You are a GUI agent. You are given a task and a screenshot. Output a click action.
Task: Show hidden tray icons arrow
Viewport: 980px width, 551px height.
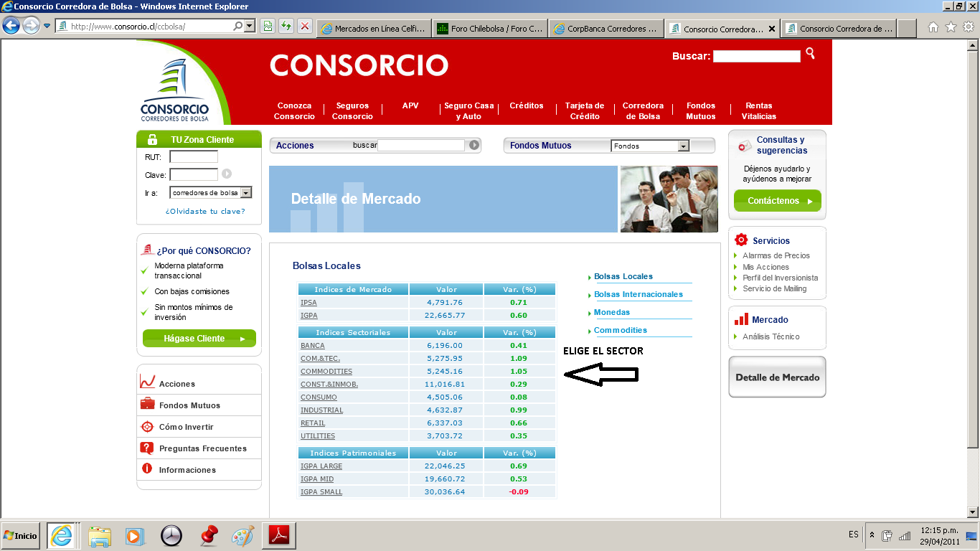pos(872,535)
